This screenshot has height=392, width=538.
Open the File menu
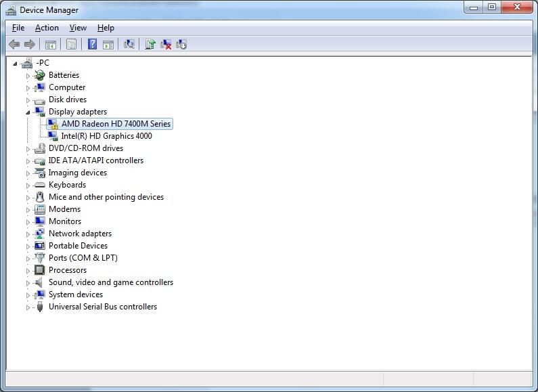(18, 28)
